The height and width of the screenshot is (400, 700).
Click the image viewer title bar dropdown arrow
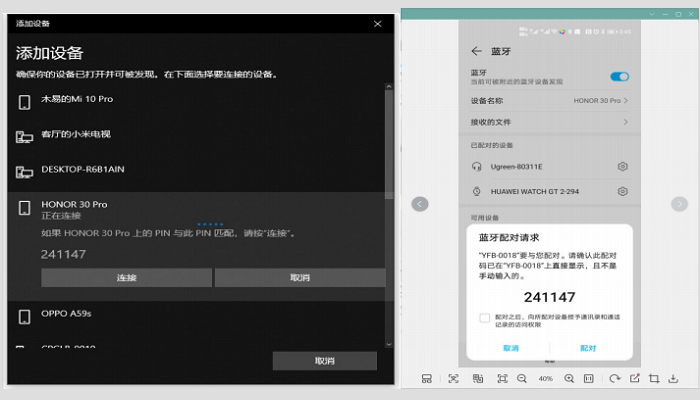tap(652, 14)
